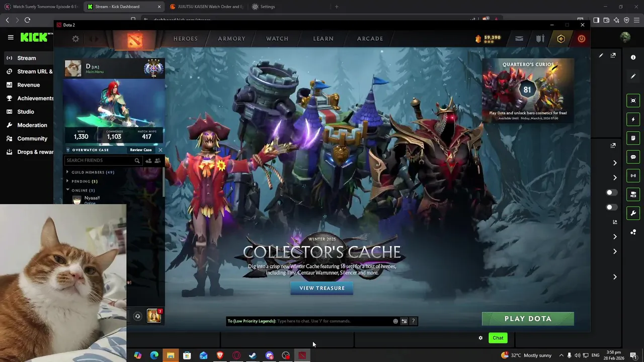Click the Kick camera capture icon
The height and width of the screenshot is (362, 644).
[x=633, y=101]
